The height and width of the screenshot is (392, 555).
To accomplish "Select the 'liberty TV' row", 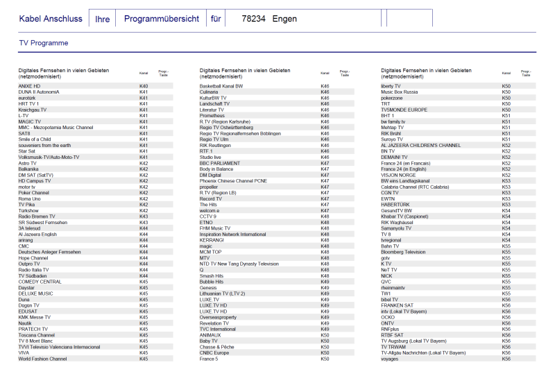I will (459, 86).
